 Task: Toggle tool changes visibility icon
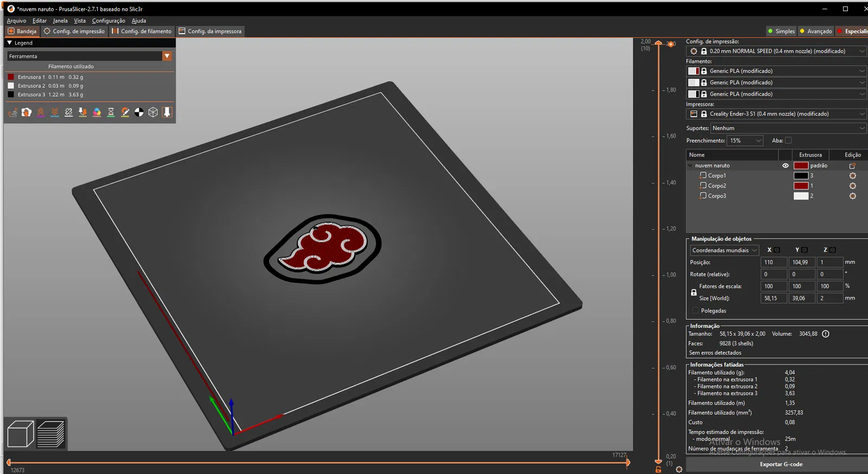pos(83,112)
